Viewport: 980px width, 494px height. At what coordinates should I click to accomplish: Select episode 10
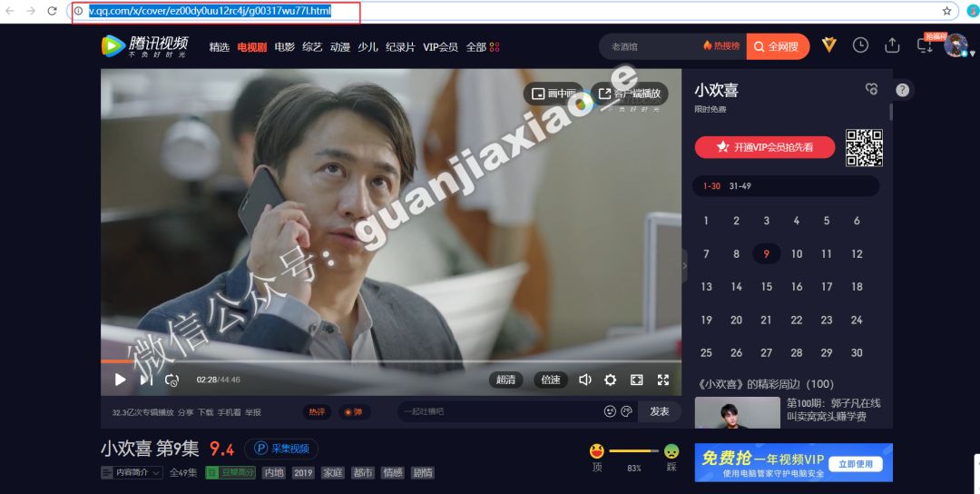tap(797, 254)
